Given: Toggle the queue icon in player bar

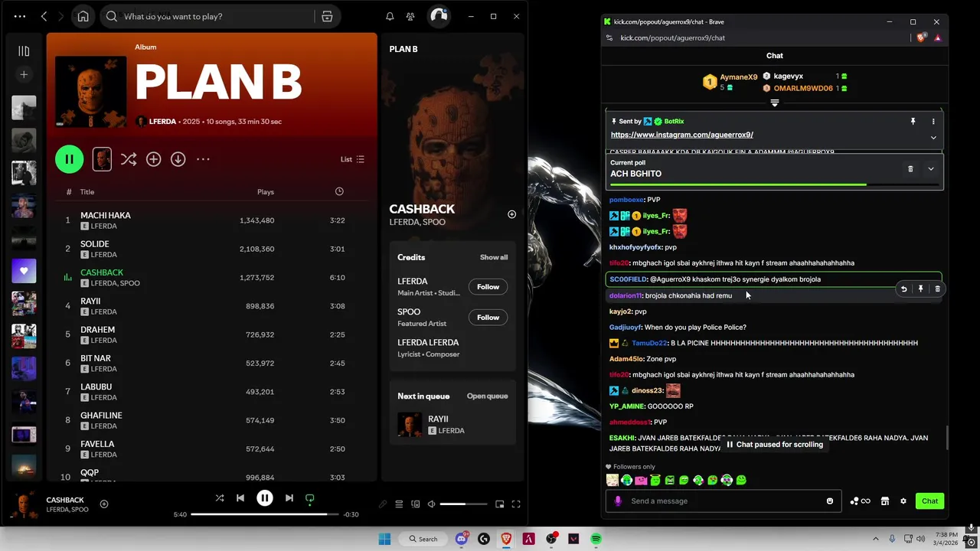Looking at the screenshot, I should tap(399, 504).
